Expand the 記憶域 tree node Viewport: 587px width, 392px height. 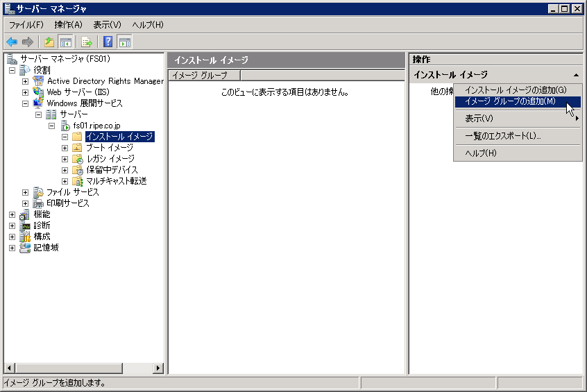(x=12, y=248)
